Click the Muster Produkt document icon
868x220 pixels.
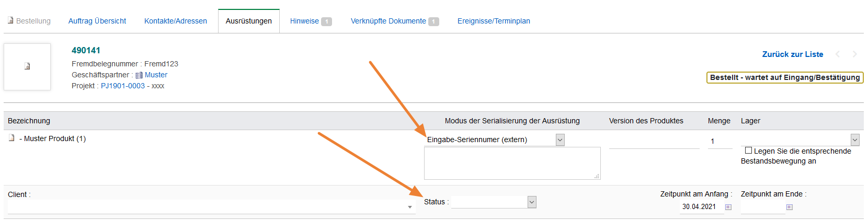pyautogui.click(x=12, y=138)
